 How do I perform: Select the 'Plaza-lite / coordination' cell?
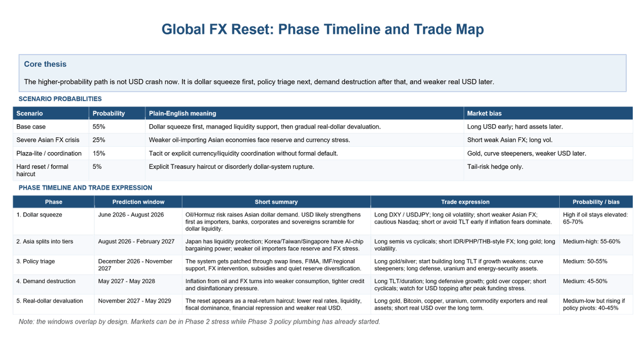coord(51,153)
